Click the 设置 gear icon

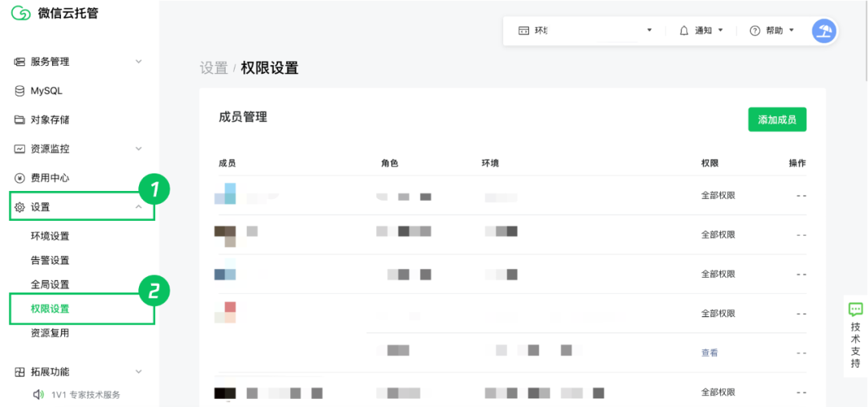(x=19, y=207)
